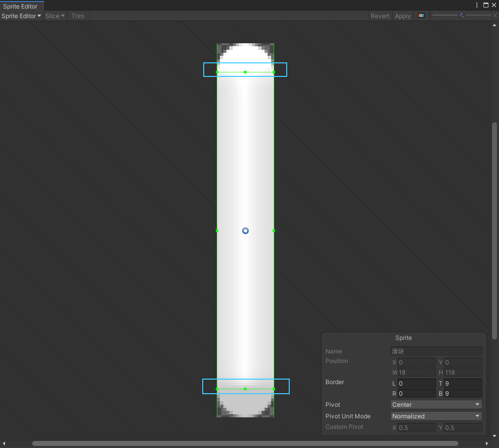Select the blue pivot circle at sprite center
This screenshot has width=499, height=448.
tap(245, 231)
